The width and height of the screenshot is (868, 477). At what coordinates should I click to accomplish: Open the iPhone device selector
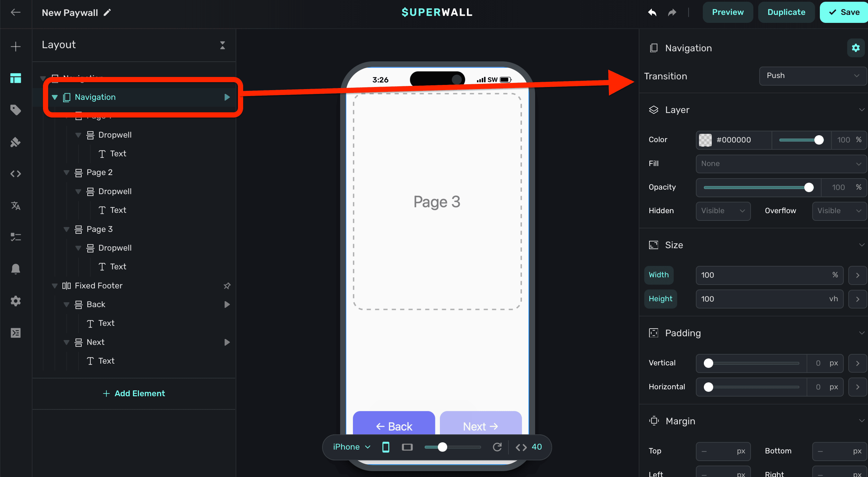[352, 447]
